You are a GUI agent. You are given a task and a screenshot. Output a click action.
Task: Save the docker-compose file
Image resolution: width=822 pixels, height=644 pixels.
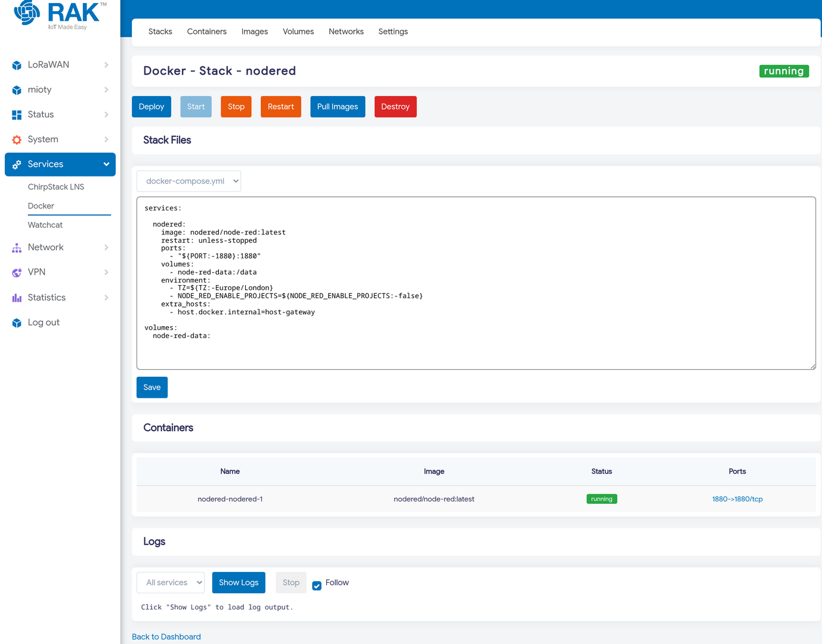pos(152,388)
